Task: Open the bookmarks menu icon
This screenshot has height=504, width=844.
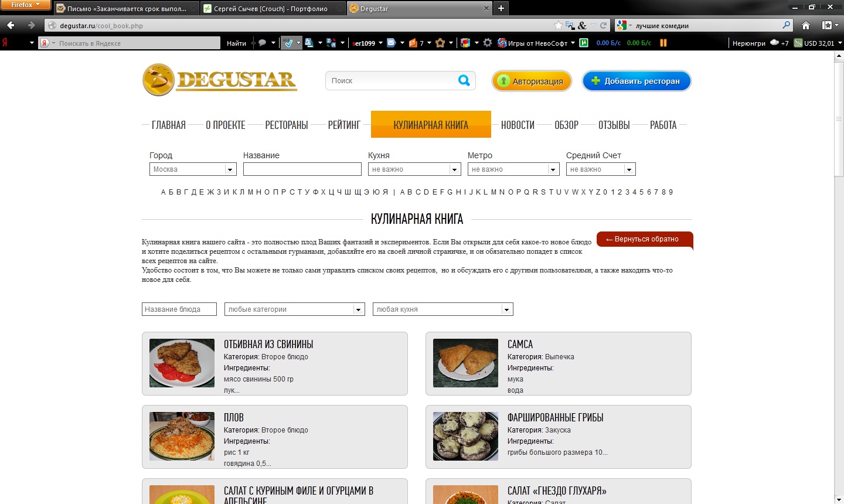Action: tap(828, 25)
